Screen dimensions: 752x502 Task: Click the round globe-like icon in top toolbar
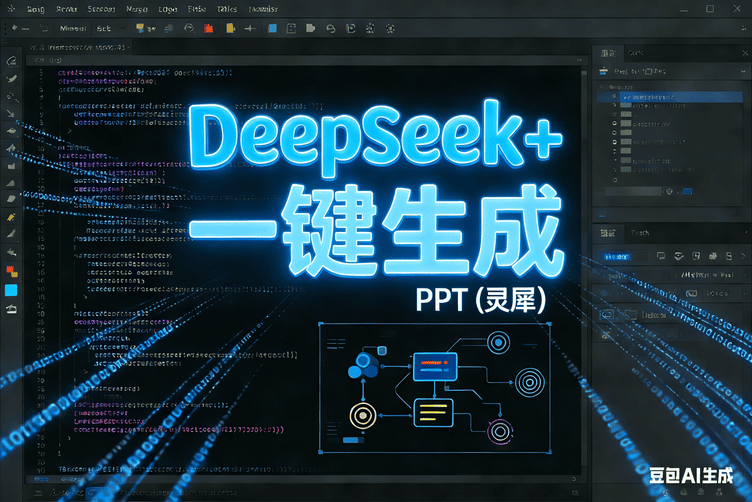(189, 28)
